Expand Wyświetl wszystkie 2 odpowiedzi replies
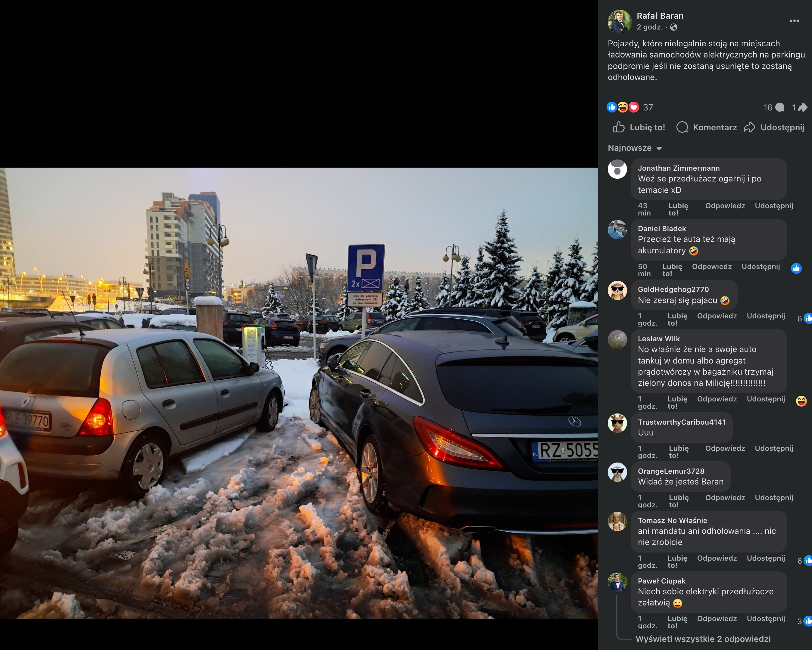 (703, 639)
